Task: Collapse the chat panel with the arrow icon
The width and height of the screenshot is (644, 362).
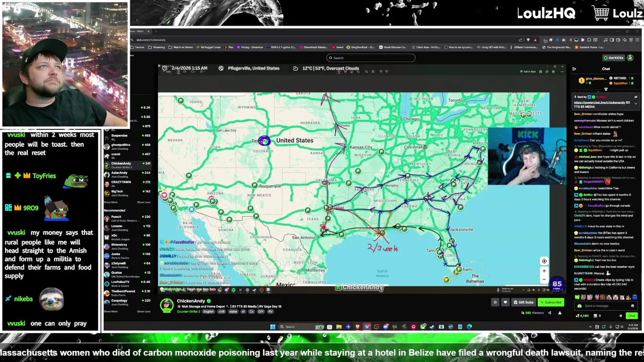Action: 574,69
